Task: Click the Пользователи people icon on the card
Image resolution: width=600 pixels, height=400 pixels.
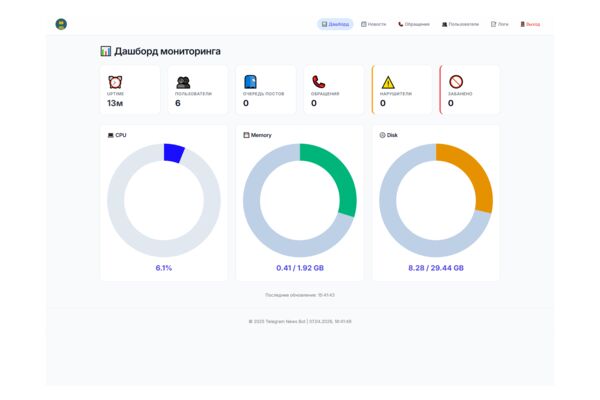Action: pyautogui.click(x=183, y=82)
